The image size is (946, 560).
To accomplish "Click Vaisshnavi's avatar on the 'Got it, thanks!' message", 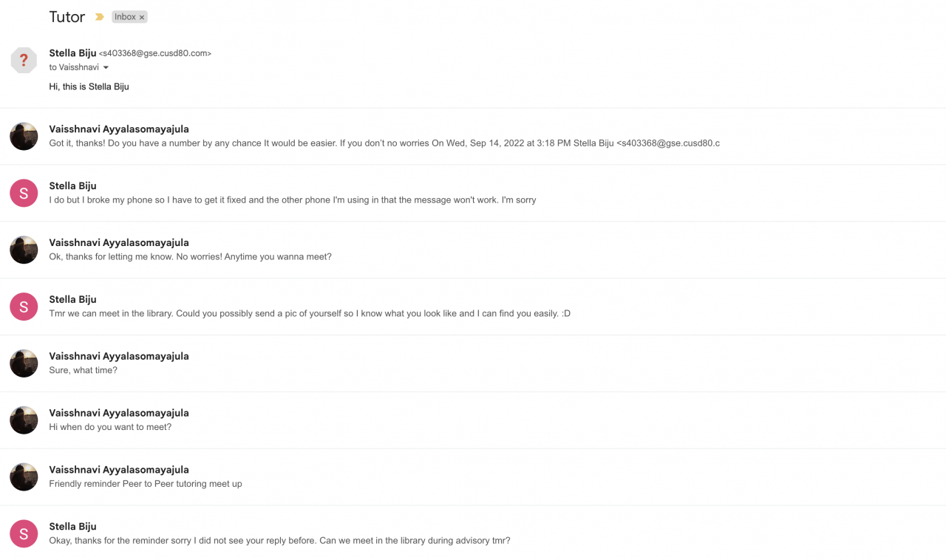I will (24, 137).
